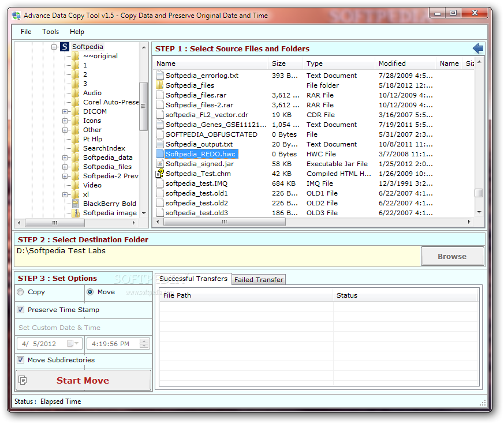The width and height of the screenshot is (504, 424).
Task: Switch to the Successful Transfers tab
Action: pos(193,279)
